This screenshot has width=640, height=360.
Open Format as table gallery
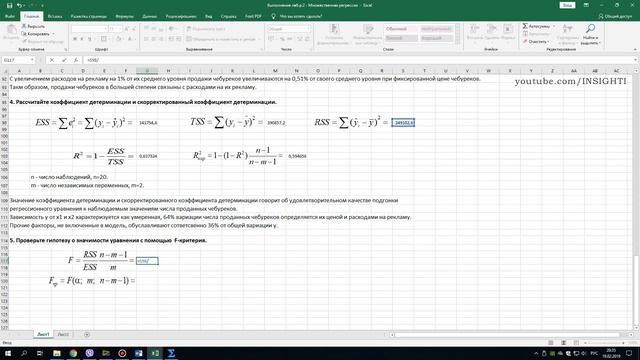click(x=368, y=34)
